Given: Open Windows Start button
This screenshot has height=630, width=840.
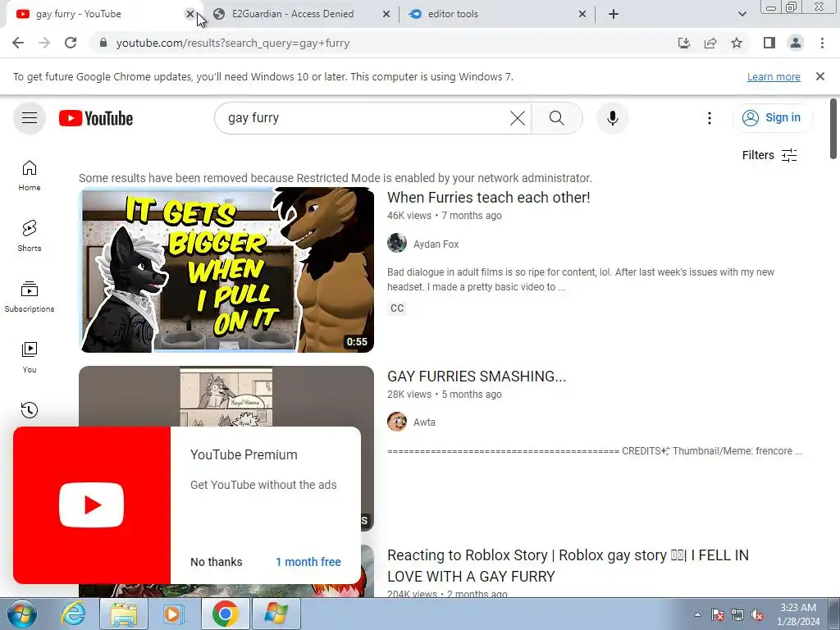Looking at the screenshot, I should [x=21, y=614].
